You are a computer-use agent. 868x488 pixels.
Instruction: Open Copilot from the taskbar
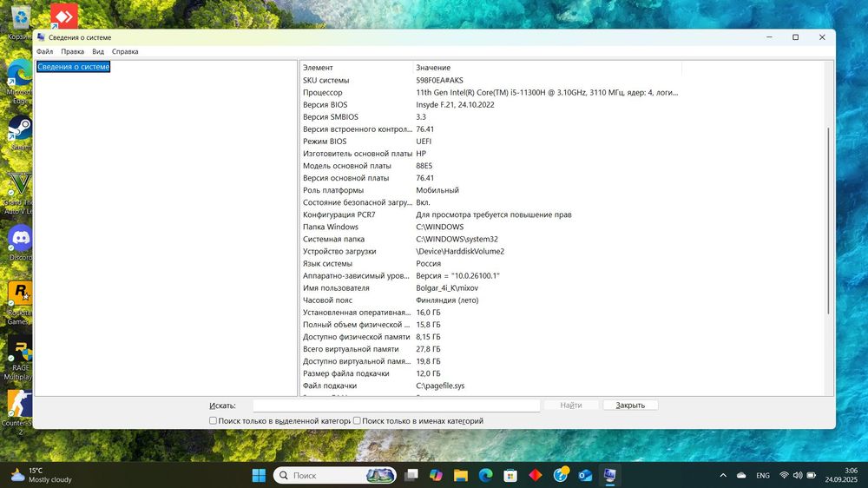coord(436,475)
